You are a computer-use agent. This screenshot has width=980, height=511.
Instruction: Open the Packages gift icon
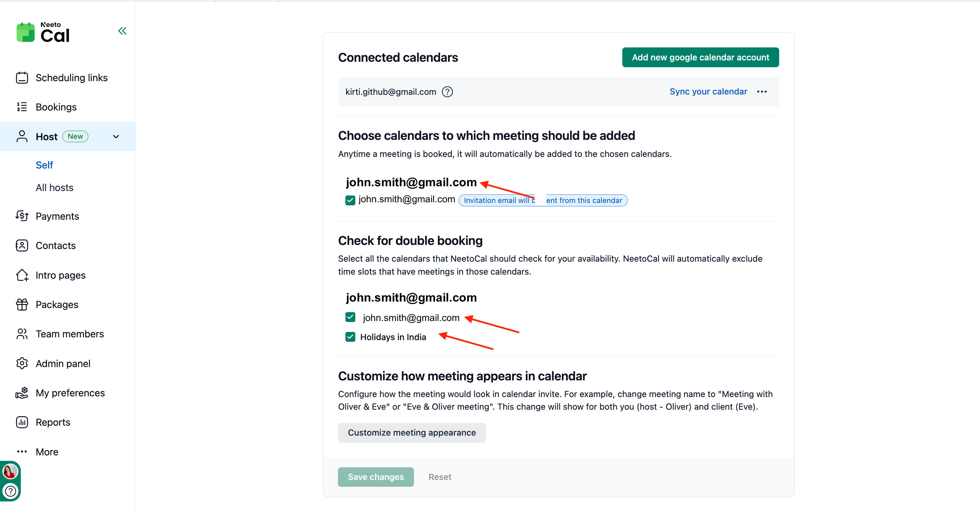click(22, 304)
